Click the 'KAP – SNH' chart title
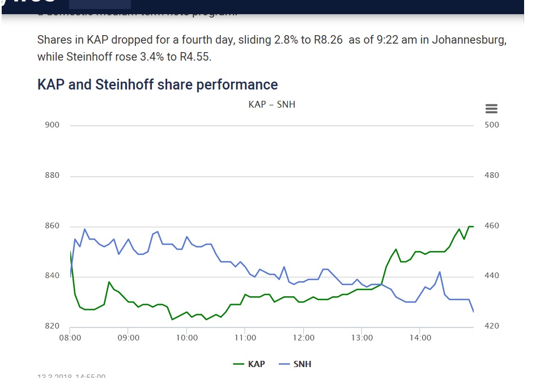 tap(272, 105)
